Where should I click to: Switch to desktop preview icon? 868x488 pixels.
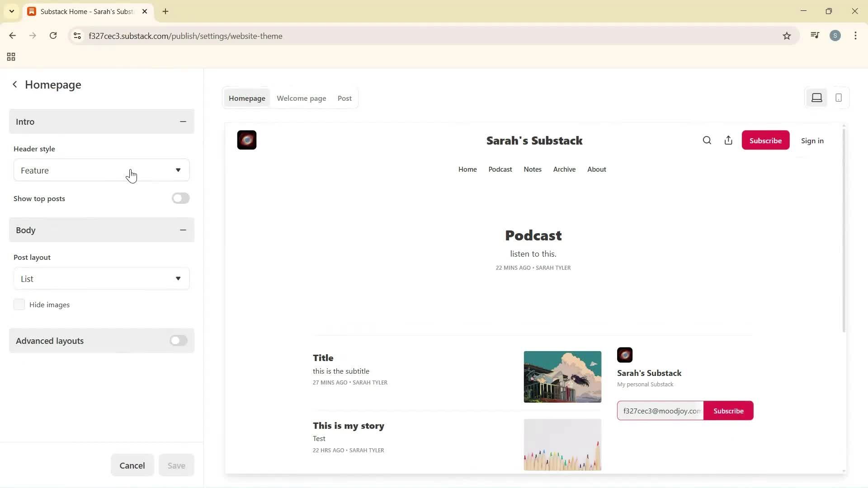click(816, 98)
